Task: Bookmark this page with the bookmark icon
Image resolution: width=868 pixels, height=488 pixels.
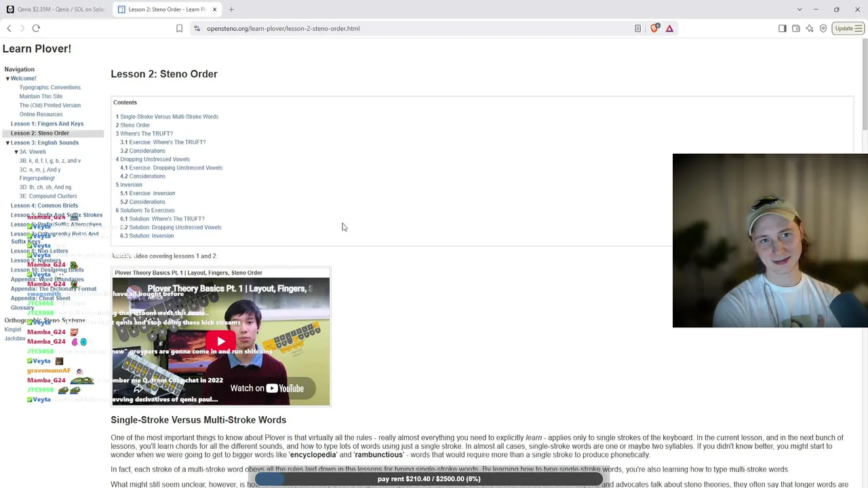Action: pos(179,28)
